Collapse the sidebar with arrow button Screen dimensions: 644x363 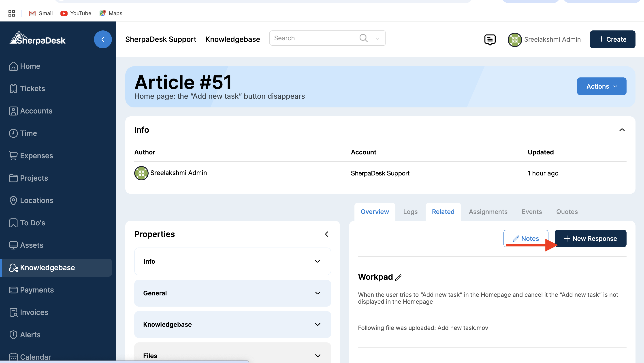click(x=103, y=39)
